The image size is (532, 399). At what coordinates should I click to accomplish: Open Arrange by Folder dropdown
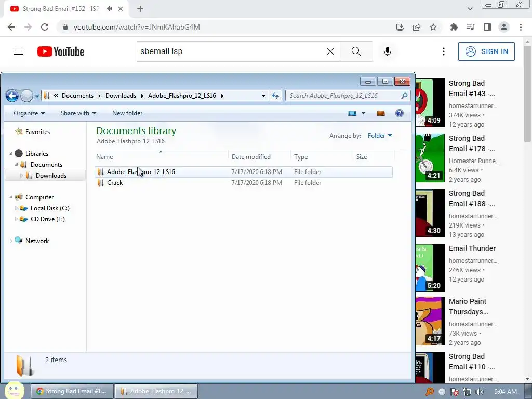(380, 136)
